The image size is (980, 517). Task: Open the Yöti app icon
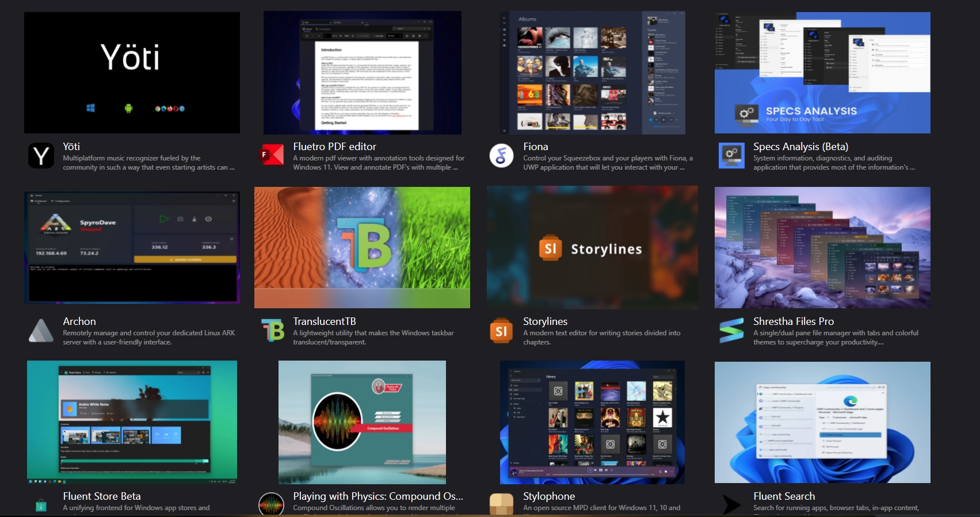41,156
